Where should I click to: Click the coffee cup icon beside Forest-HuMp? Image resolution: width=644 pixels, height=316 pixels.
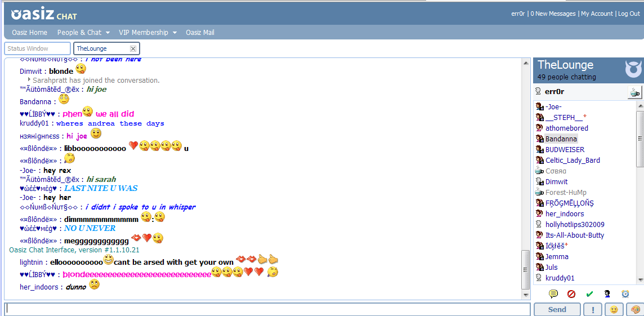coord(540,192)
